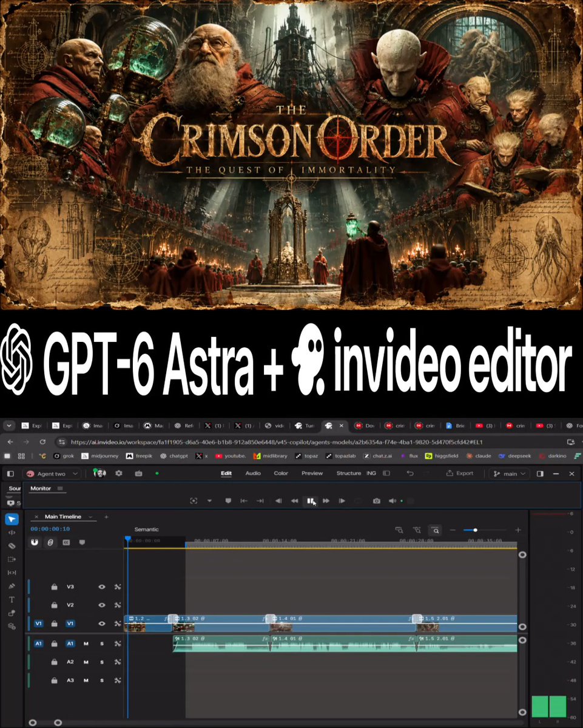The image size is (583, 728).
Task: Click the bottom stacked-layers tool icon
Action: click(12, 627)
